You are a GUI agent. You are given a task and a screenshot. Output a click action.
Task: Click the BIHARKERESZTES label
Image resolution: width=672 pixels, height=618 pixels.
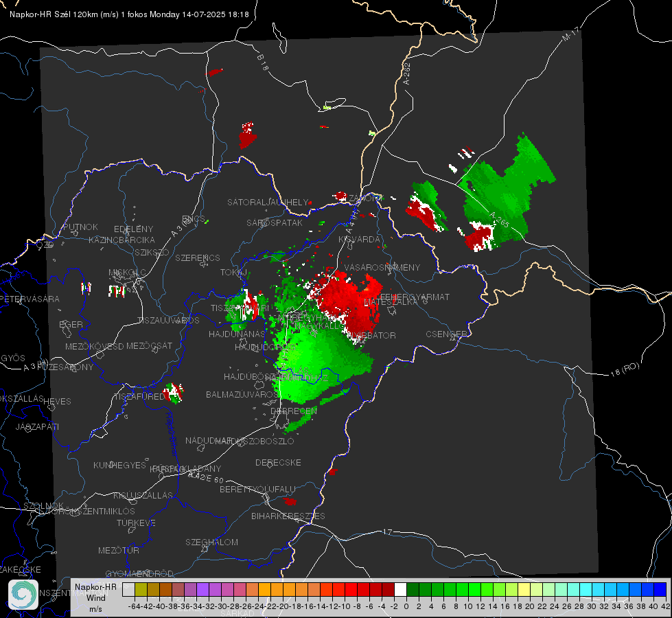pyautogui.click(x=288, y=516)
